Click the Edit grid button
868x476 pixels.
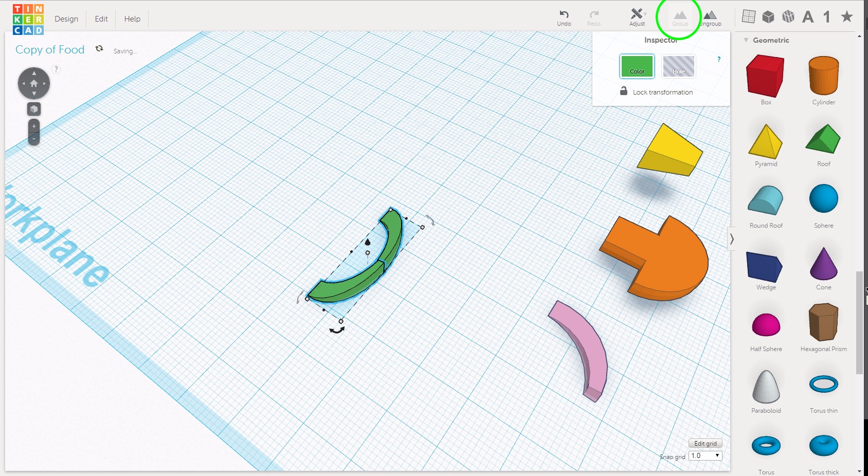pos(706,443)
